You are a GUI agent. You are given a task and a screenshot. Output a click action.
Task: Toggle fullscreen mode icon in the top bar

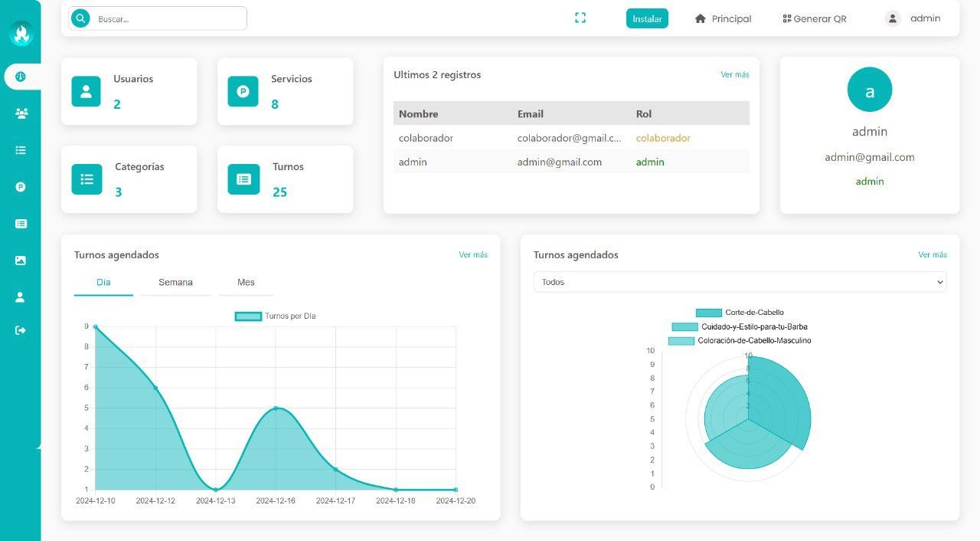(x=580, y=18)
